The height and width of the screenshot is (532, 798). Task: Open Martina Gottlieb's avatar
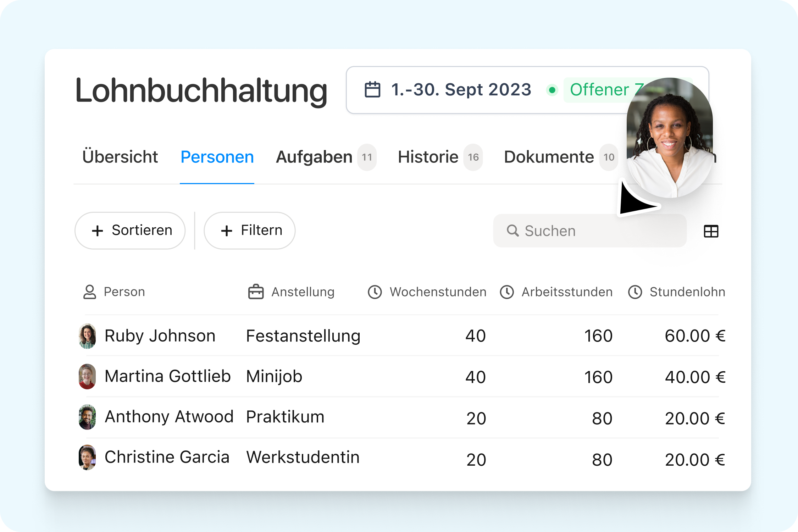tap(87, 376)
